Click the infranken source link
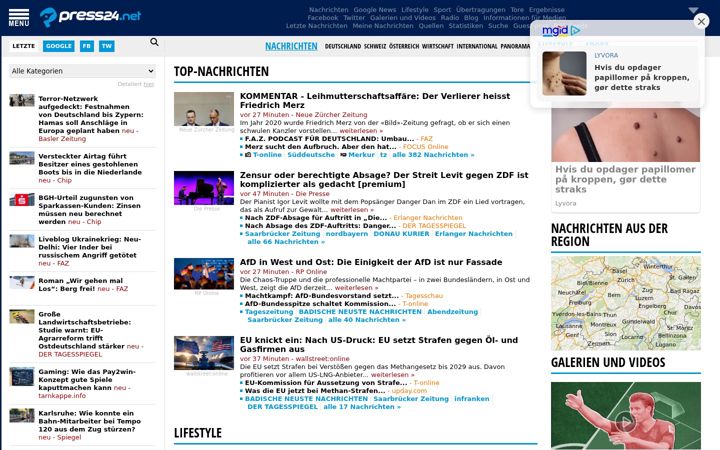 point(472,399)
